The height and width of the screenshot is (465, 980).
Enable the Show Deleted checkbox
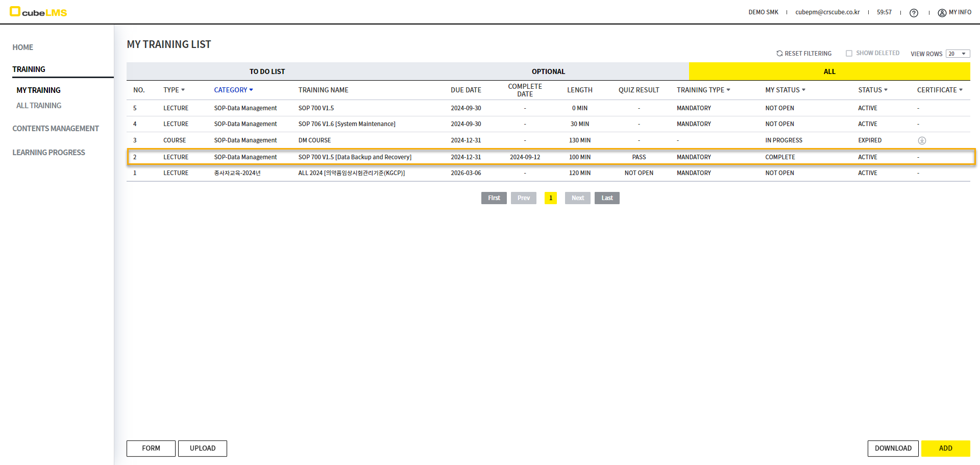(849, 54)
